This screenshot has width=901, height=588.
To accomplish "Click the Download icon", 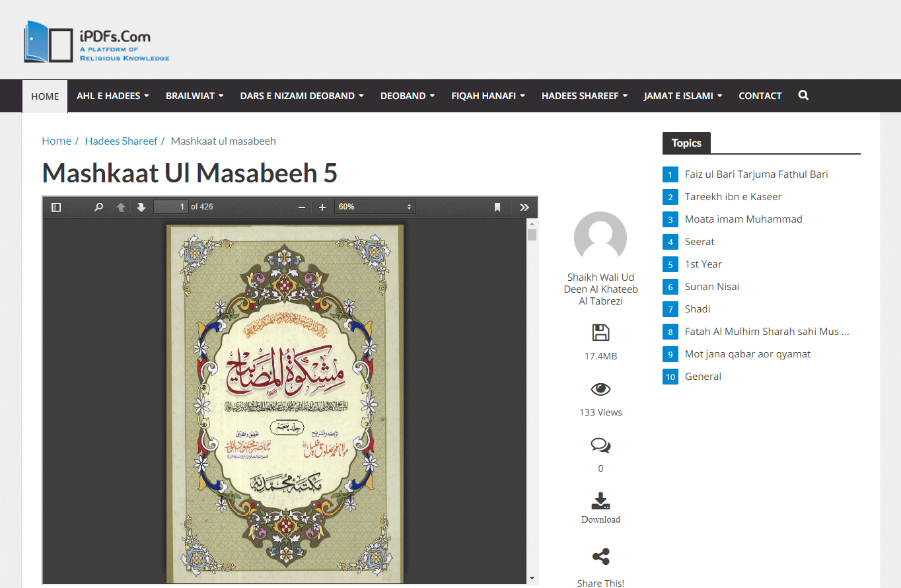I will click(600, 501).
